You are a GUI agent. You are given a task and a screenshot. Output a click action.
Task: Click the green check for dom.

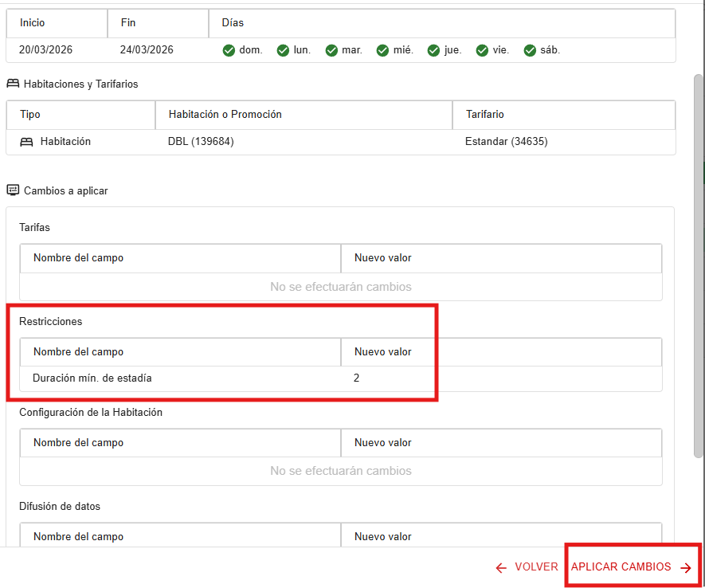coord(229,50)
